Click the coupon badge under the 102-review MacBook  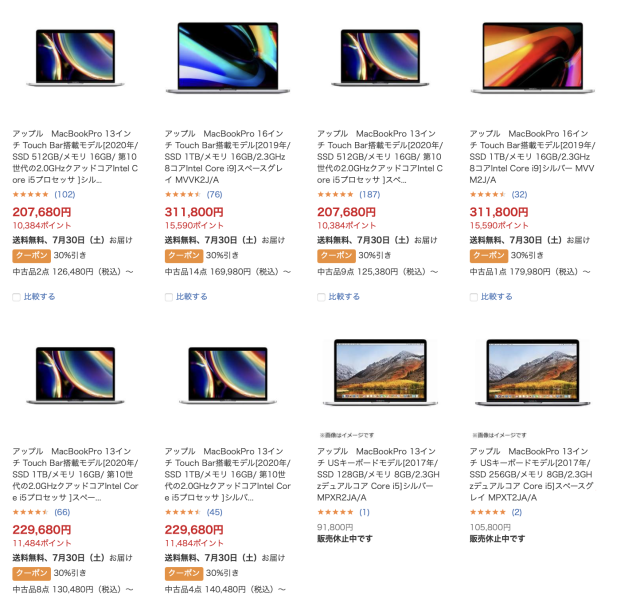[29, 255]
